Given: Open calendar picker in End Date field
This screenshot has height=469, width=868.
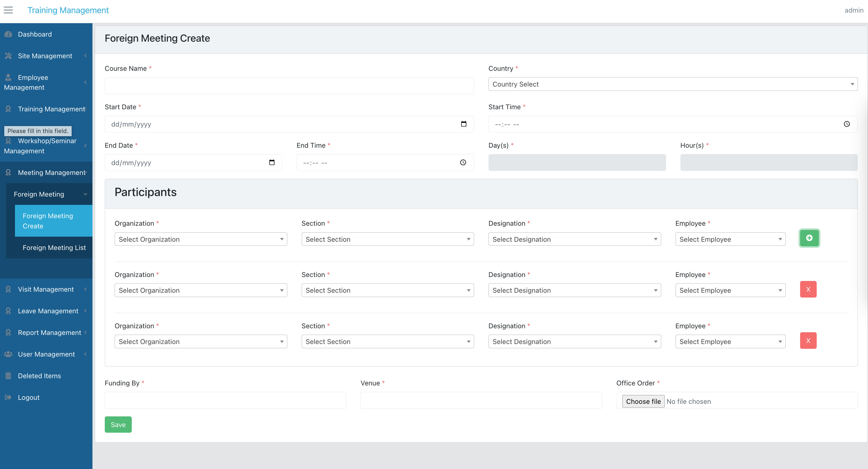Looking at the screenshot, I should pyautogui.click(x=272, y=162).
